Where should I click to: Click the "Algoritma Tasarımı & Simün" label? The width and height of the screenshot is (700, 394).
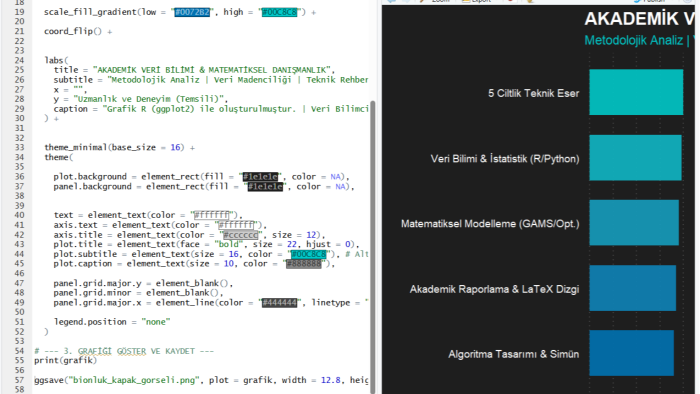514,354
